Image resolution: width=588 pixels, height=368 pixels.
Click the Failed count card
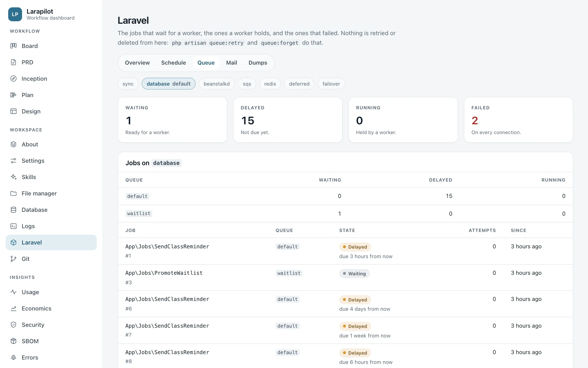tap(518, 120)
